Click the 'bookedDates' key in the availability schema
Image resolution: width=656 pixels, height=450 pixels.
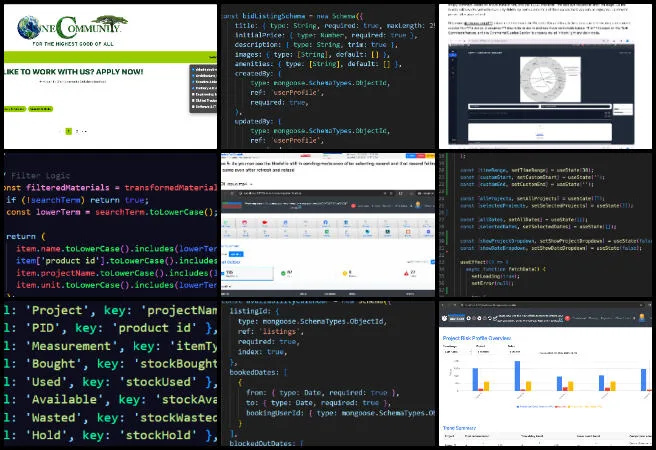[x=254, y=372]
